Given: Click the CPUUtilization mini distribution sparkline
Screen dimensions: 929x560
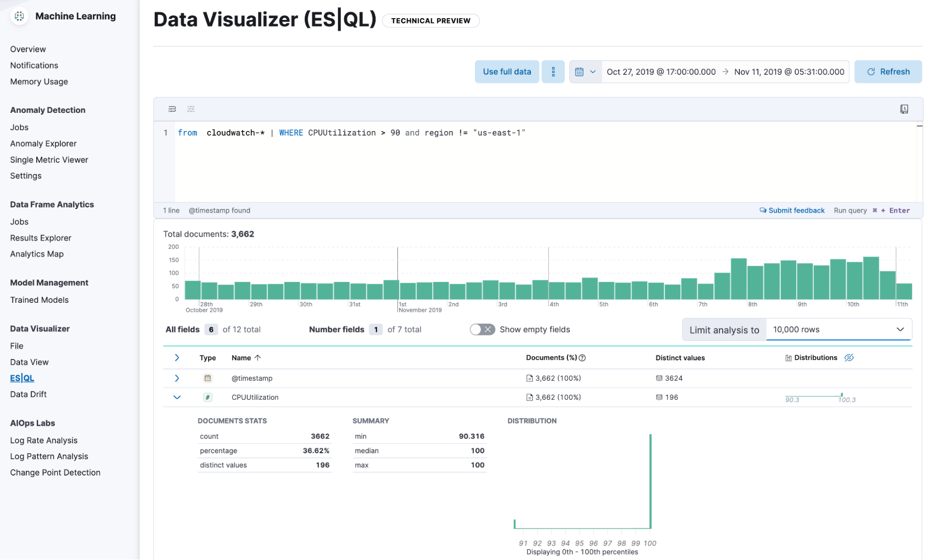Looking at the screenshot, I should point(820,397).
